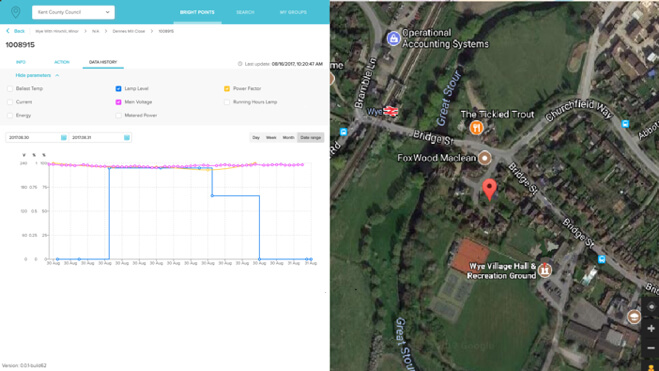
Task: Open the SEARCH tab in header
Action: tap(245, 12)
